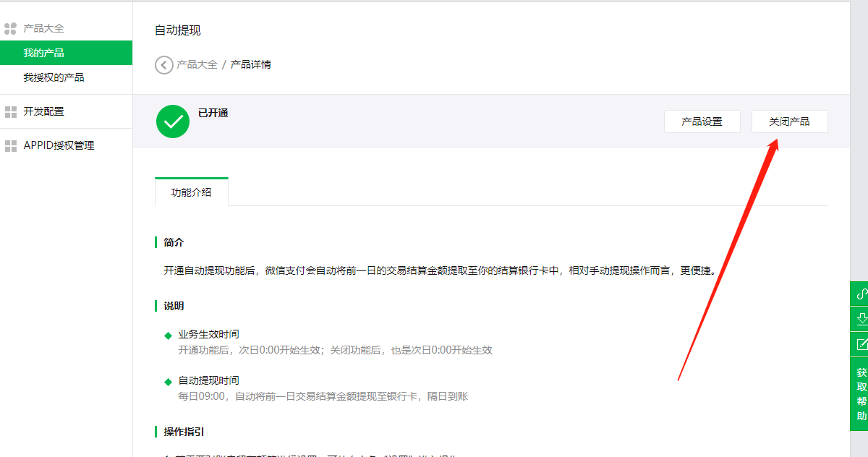Click the 已开通 status label

pos(213,113)
